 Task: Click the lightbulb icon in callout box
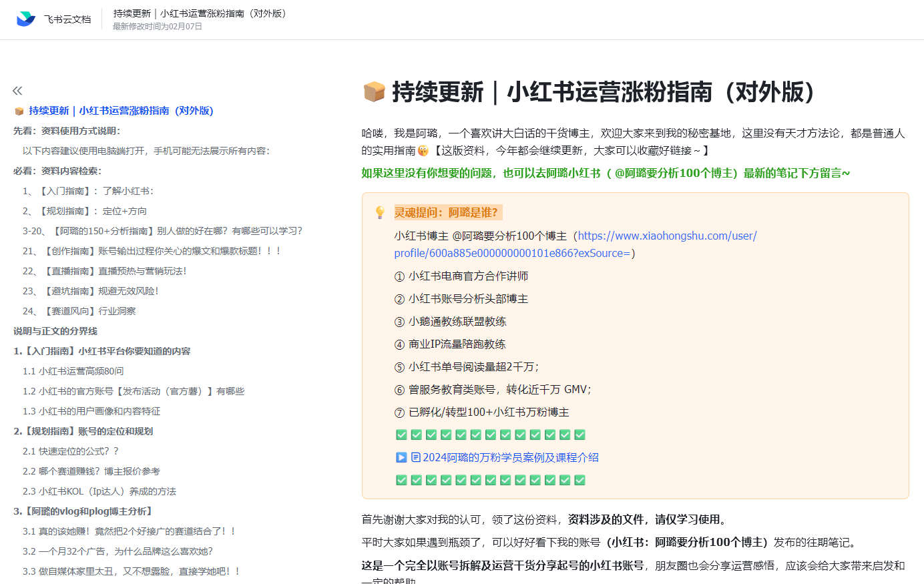coord(380,212)
